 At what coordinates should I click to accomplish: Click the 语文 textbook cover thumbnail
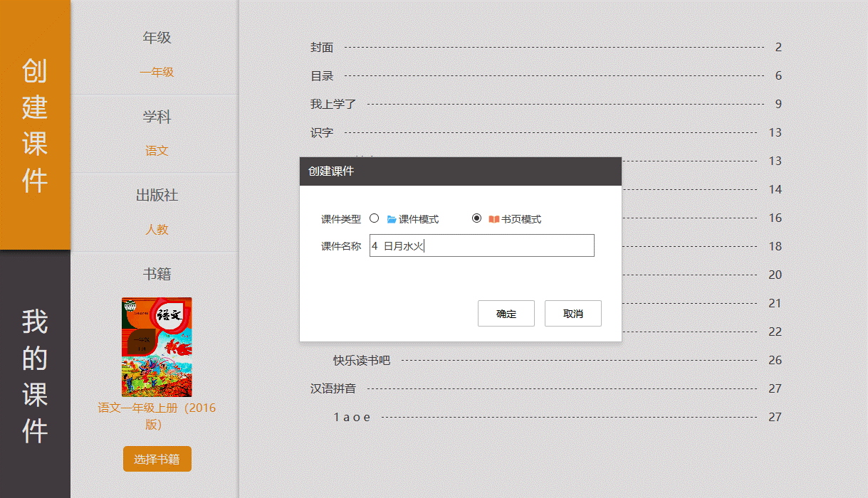pos(157,346)
